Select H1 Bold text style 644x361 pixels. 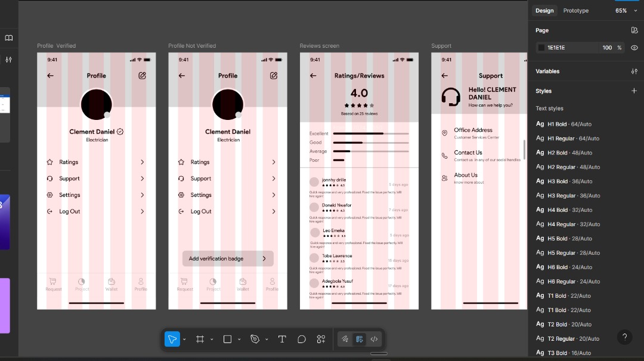[569, 124]
